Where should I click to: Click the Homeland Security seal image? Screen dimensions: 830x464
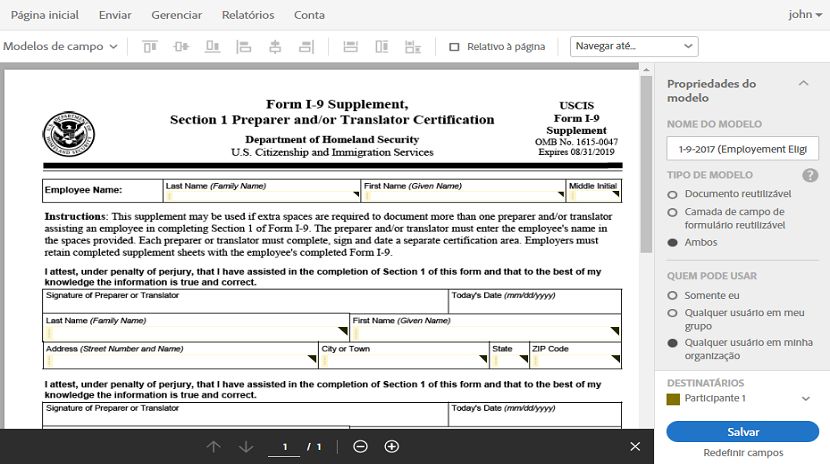(x=68, y=134)
